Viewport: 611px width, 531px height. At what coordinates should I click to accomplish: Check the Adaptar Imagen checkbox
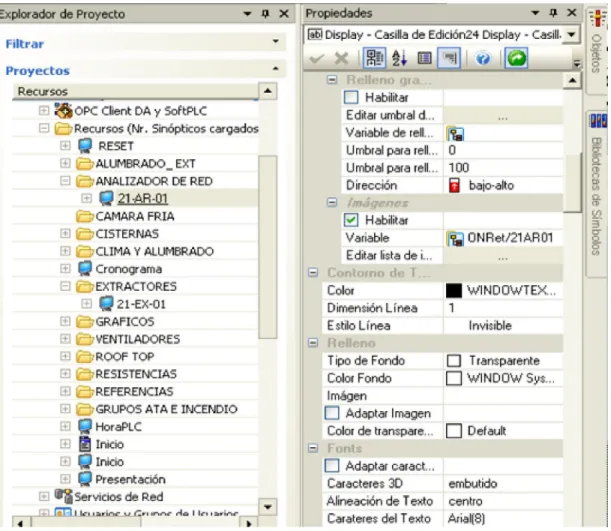[x=332, y=413]
